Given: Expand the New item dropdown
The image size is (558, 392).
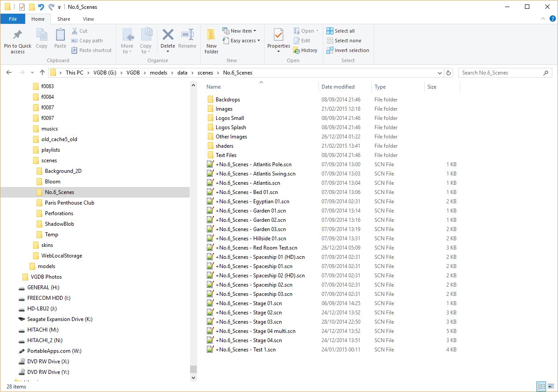Looking at the screenshot, I should tap(240, 31).
